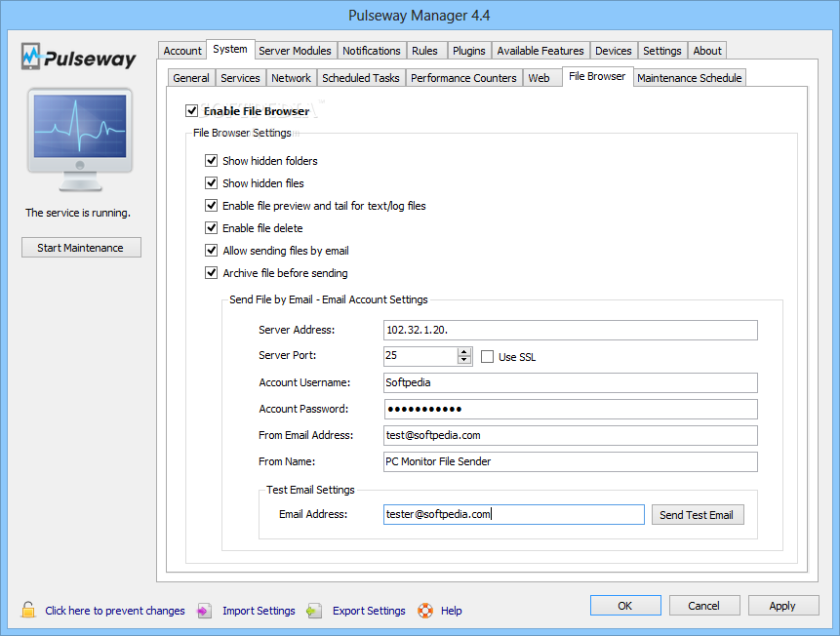Open the Account tab
840x636 pixels.
click(x=182, y=51)
